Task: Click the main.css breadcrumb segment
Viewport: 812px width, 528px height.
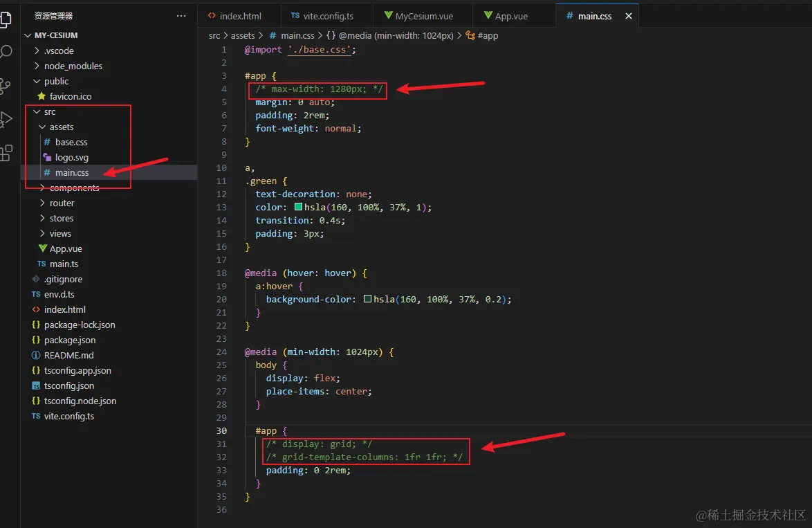Action: (x=292, y=36)
